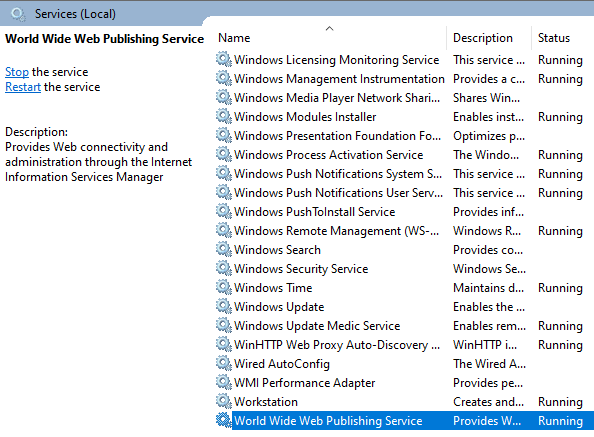Screen dimensions: 594x437
Task: Click gear icon beside Windows Security Service
Action: [224, 269]
